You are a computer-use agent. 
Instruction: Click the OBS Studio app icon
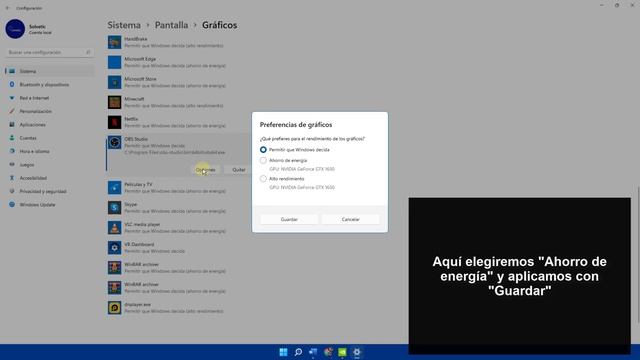pos(114,142)
